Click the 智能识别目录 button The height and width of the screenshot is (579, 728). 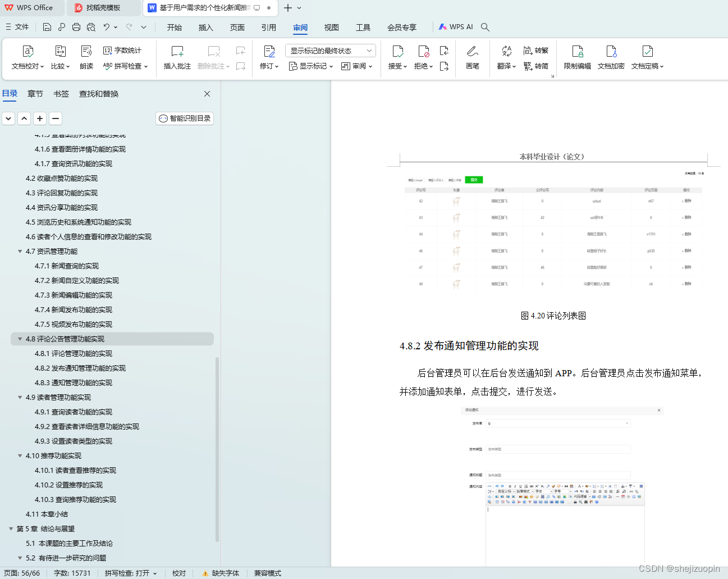pos(185,118)
